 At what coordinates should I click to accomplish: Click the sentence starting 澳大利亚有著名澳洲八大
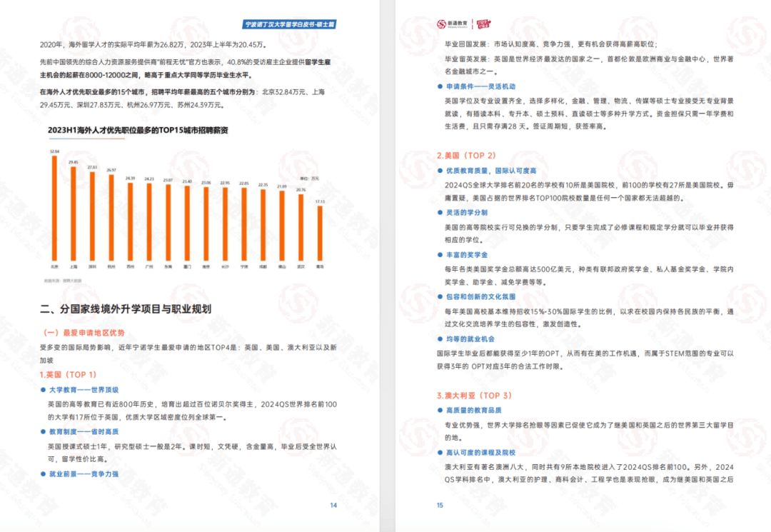click(x=589, y=473)
